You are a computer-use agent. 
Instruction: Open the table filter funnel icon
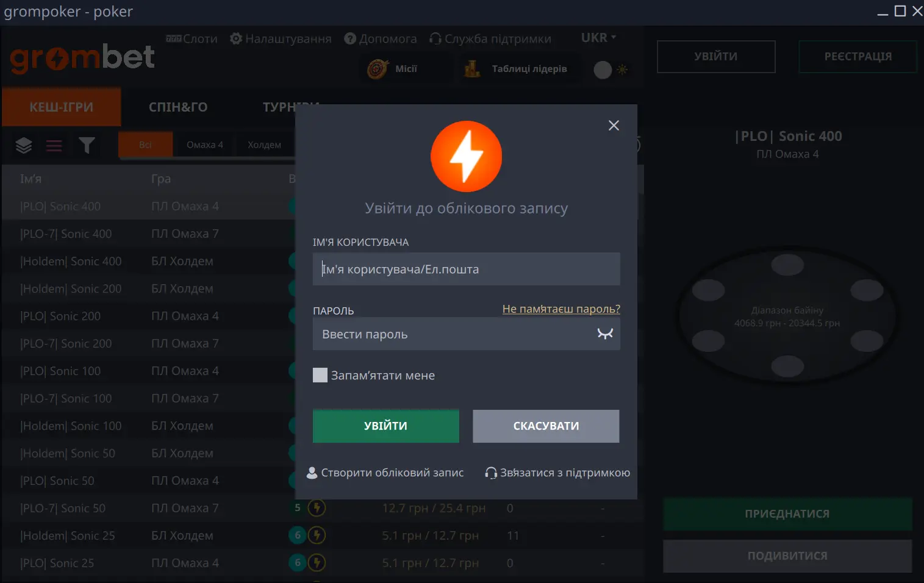point(87,145)
